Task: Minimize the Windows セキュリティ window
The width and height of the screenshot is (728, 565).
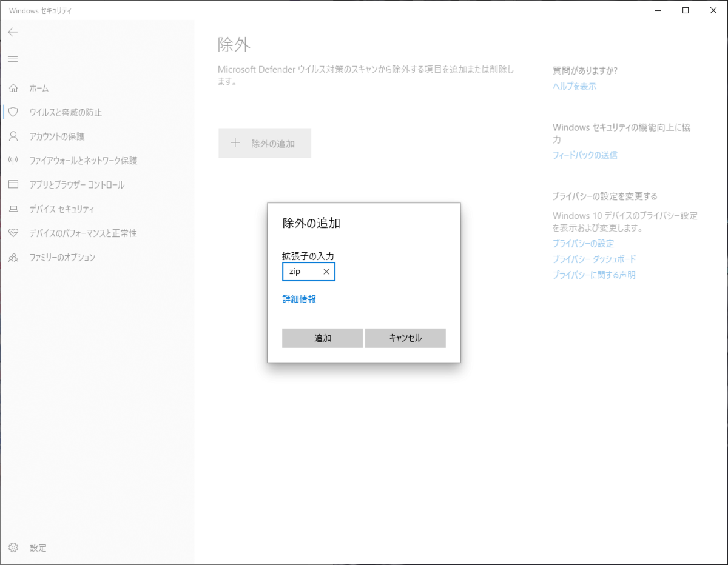Action: pyautogui.click(x=658, y=10)
